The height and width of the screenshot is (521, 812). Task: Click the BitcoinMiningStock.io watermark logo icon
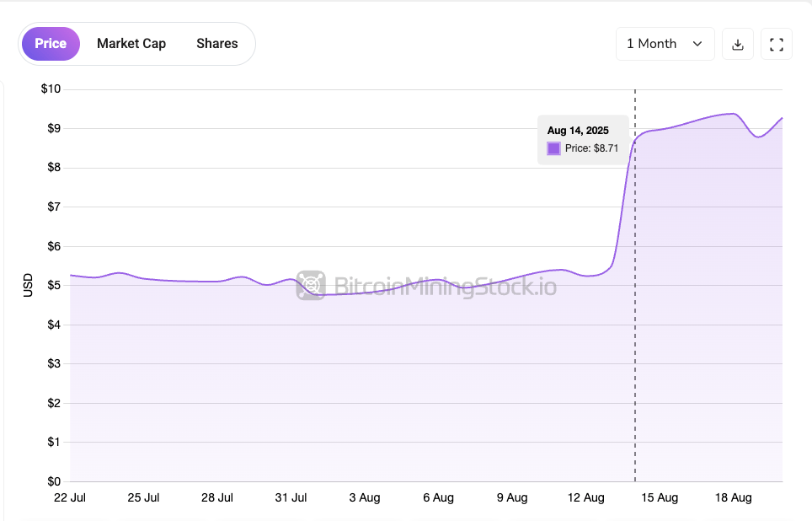(x=311, y=286)
